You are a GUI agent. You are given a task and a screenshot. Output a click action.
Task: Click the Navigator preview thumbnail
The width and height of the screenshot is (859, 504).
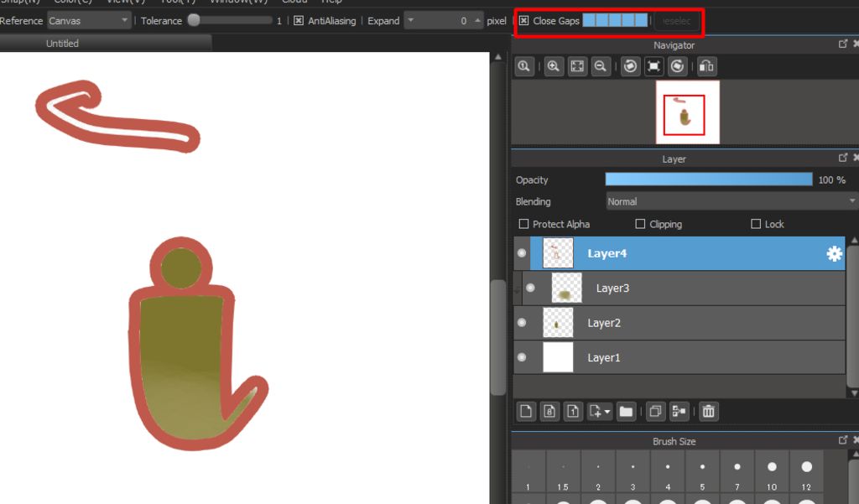coord(688,112)
